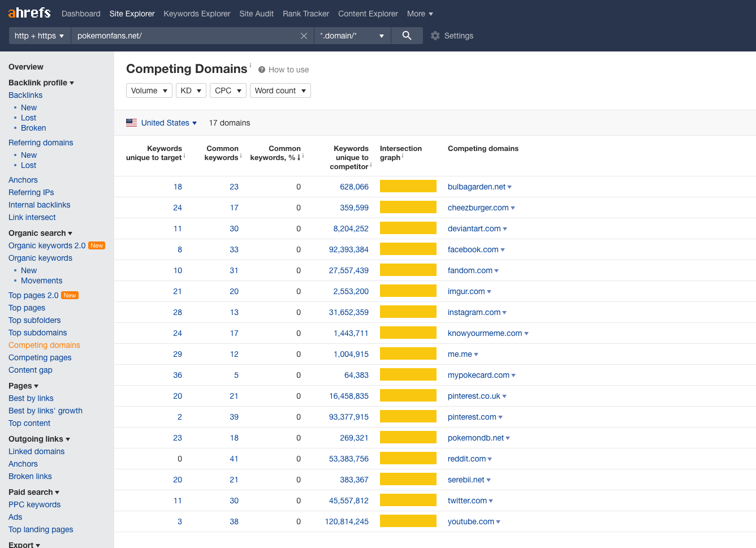
Task: Open the More menu in top navigation
Action: (420, 14)
